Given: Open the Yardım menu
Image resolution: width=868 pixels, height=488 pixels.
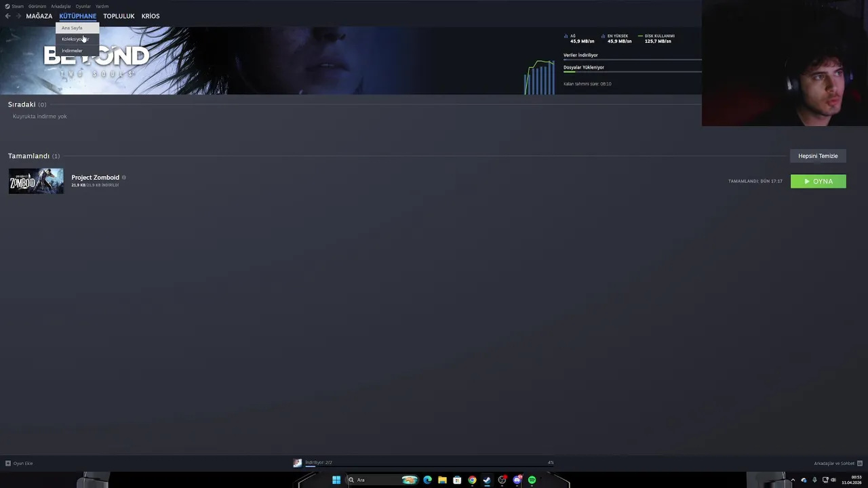Looking at the screenshot, I should (x=102, y=6).
